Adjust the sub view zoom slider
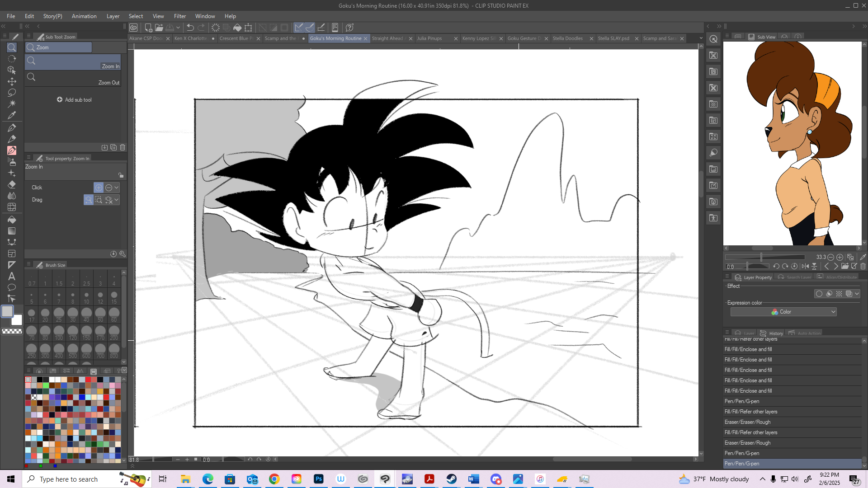Image resolution: width=868 pixels, height=488 pixels. point(761,257)
